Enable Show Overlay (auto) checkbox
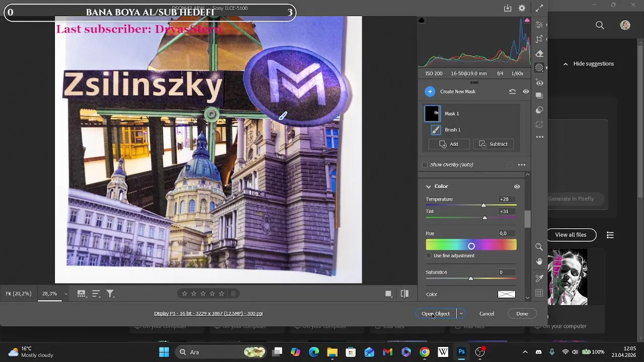 [x=425, y=165]
